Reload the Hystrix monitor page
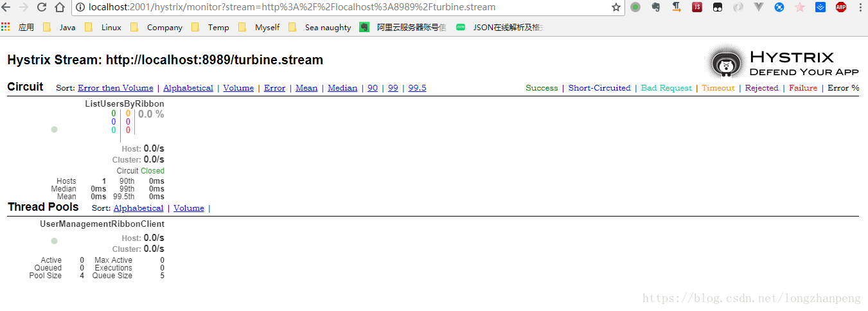 [42, 7]
